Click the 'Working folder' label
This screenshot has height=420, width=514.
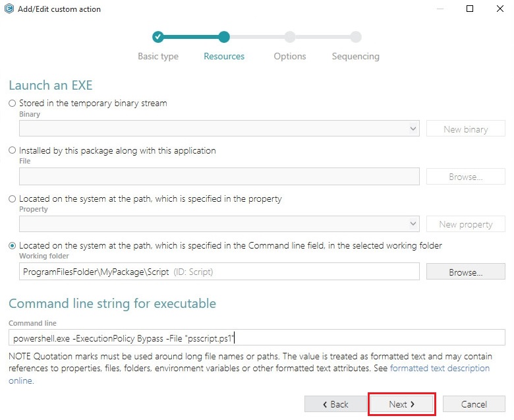tap(44, 256)
